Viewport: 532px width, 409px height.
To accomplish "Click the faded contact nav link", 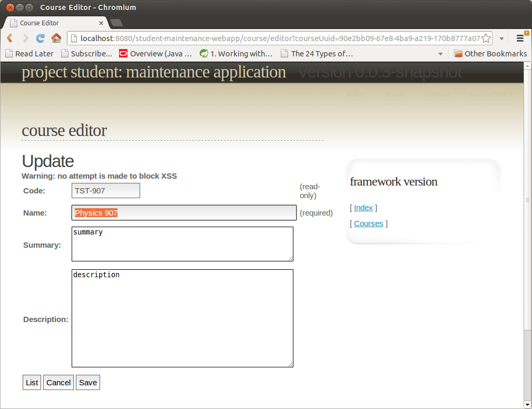I will pyautogui.click(x=437, y=94).
